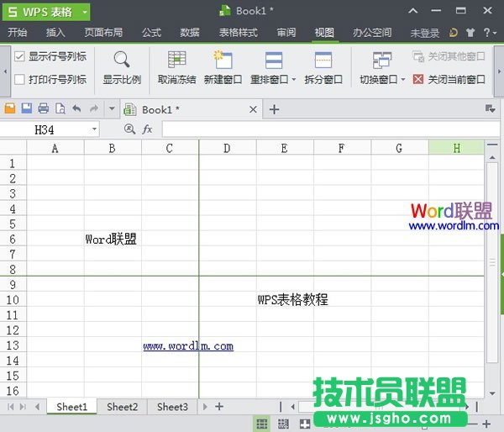Click the save icon in quick access toolbar
The image size is (504, 432).
tap(26, 108)
